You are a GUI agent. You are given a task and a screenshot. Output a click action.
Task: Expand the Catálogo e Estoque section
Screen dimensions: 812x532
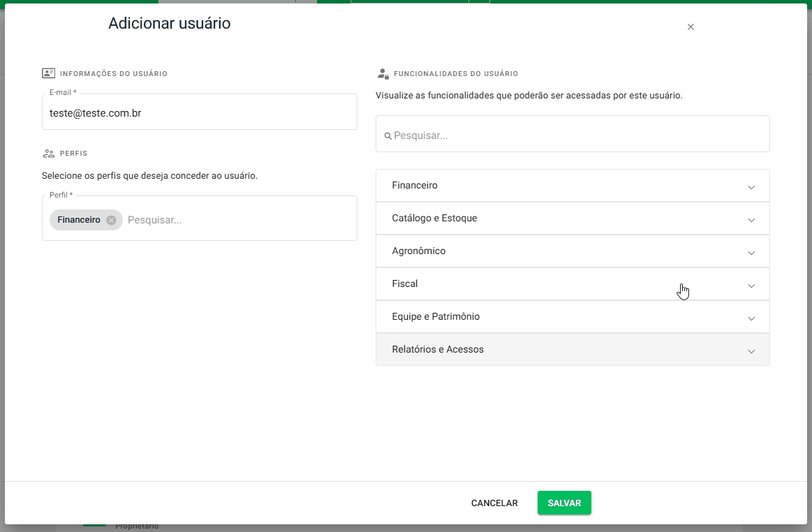click(752, 219)
